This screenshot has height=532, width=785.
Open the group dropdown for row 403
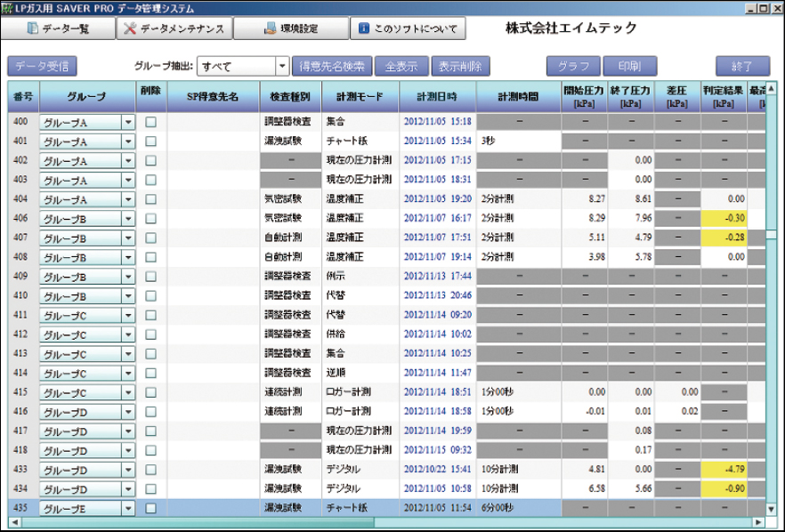[128, 181]
